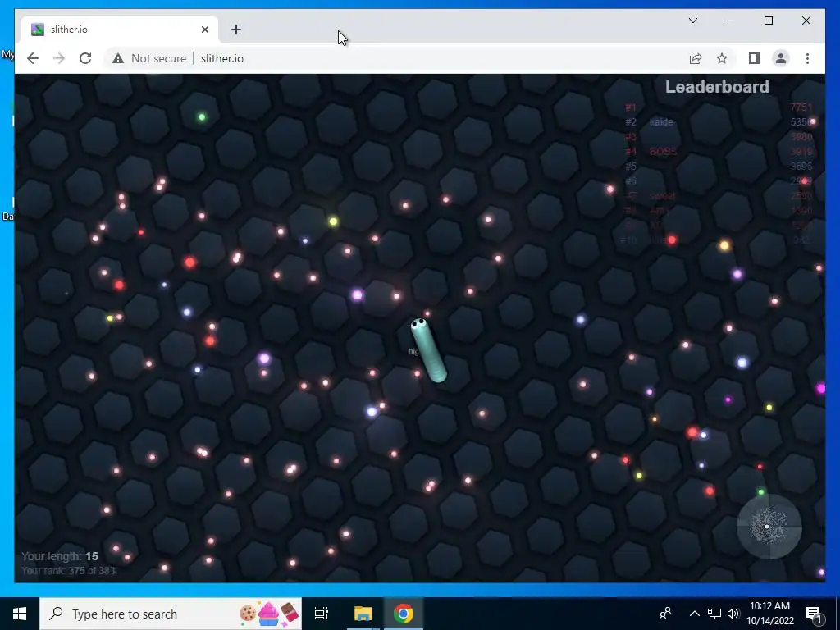
Task: Maximize the Chrome window
Action: pos(769,21)
